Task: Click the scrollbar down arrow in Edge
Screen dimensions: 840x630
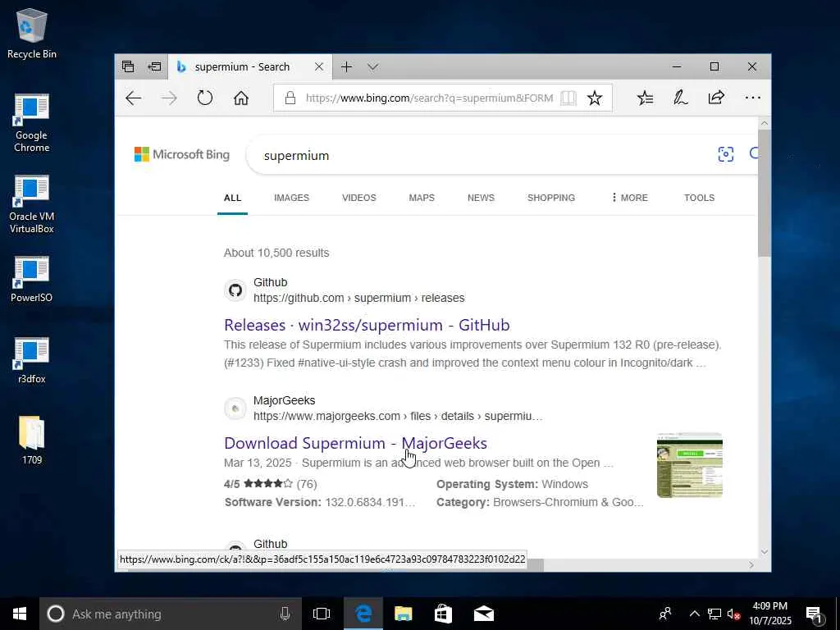Action: click(x=765, y=552)
